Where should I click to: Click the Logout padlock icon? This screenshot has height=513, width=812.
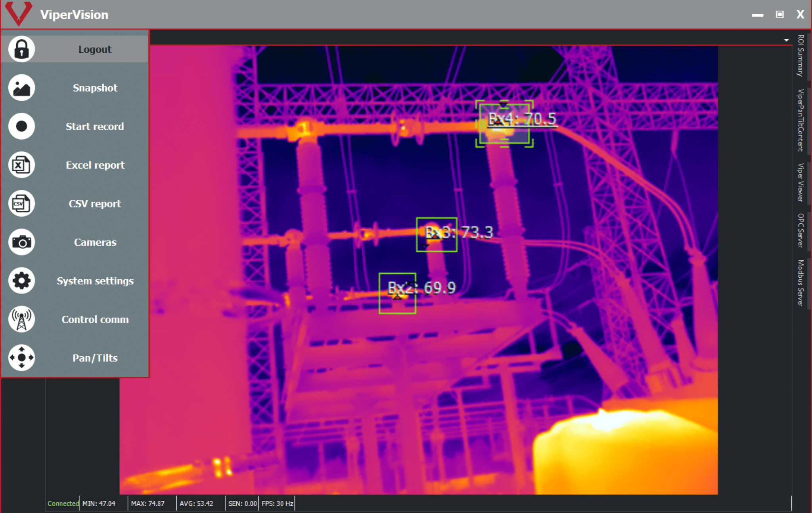22,49
